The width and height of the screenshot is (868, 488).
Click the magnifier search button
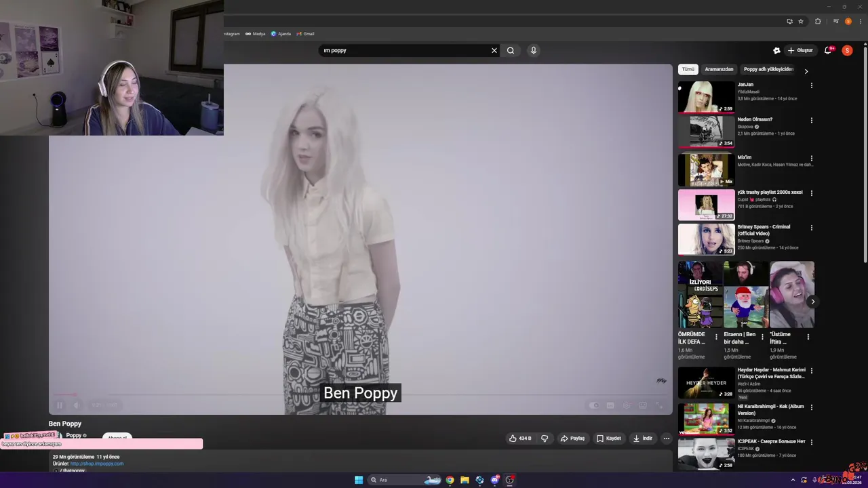(x=511, y=50)
